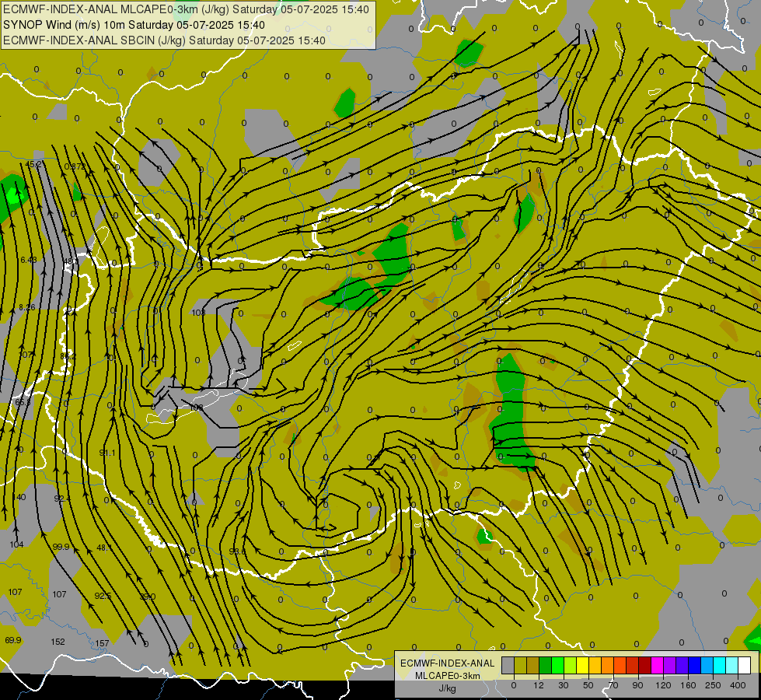Click the legend tick value 30
Viewport: 761px width, 700px height.
pos(564,685)
